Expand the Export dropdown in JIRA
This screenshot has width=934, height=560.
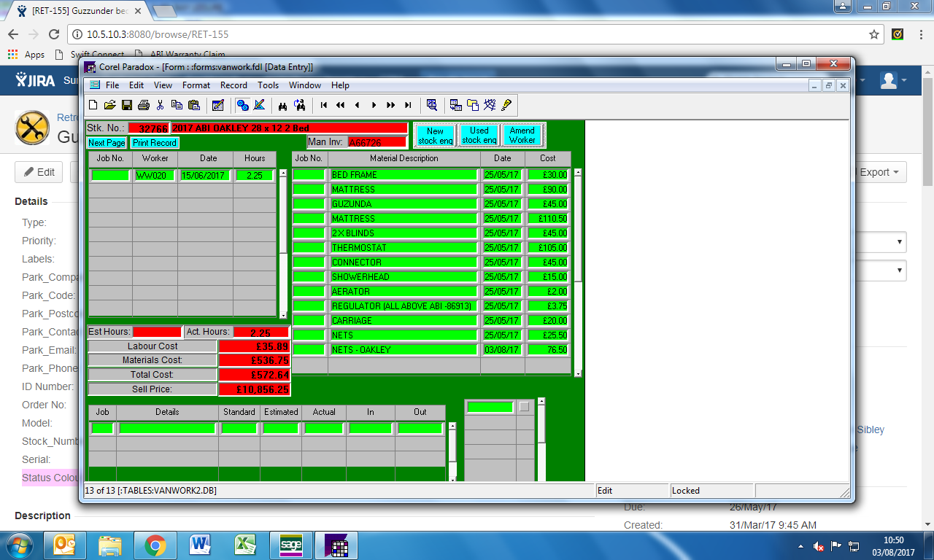(879, 172)
